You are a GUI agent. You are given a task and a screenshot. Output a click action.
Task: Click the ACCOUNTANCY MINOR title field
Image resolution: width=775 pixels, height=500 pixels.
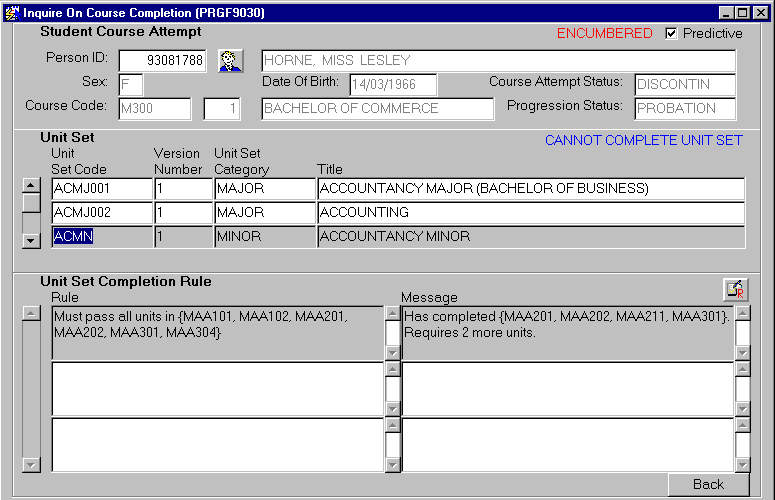coord(530,237)
